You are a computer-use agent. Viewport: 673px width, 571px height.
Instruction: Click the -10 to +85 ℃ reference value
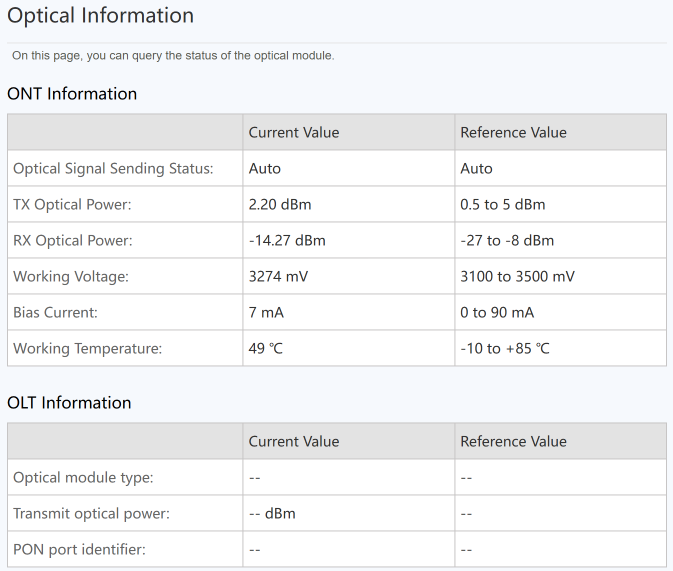[x=505, y=349]
